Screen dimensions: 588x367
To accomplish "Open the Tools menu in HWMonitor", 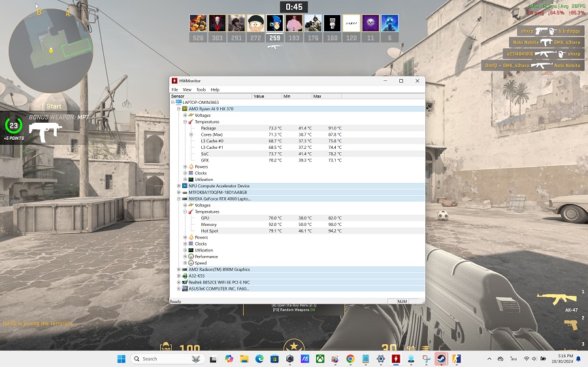I will pos(201,89).
